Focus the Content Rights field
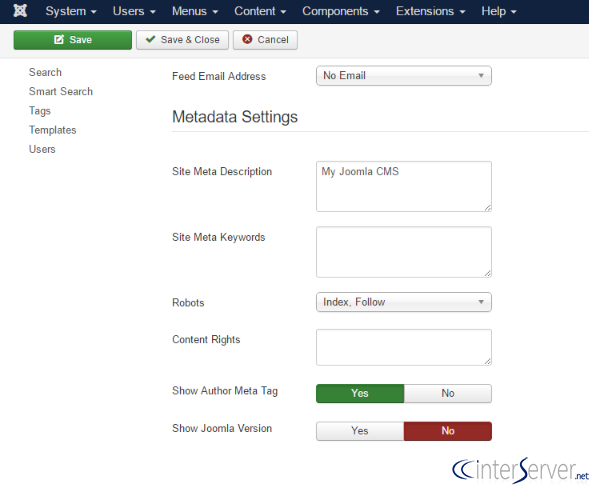589x486 pixels. [x=404, y=347]
